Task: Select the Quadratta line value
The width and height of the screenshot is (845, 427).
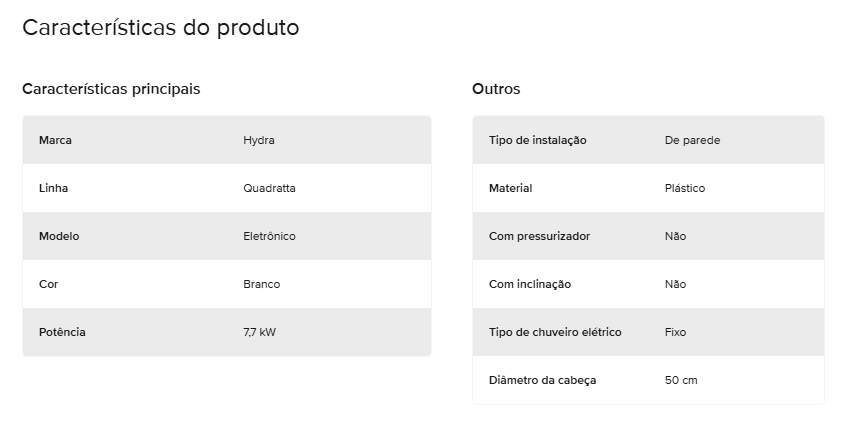Action: coord(269,188)
